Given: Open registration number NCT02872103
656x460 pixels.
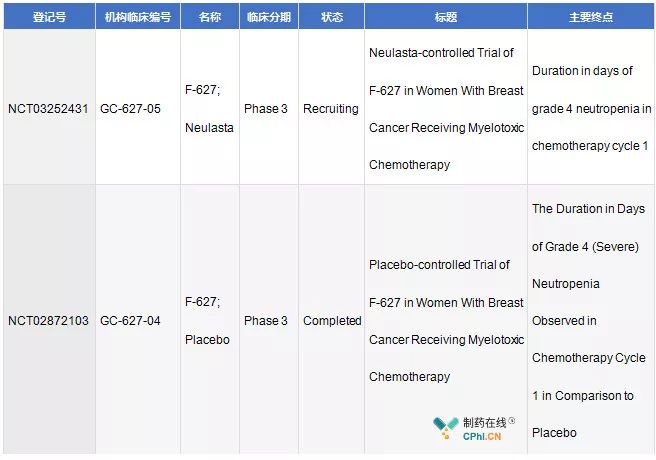Looking at the screenshot, I should 48,321.
